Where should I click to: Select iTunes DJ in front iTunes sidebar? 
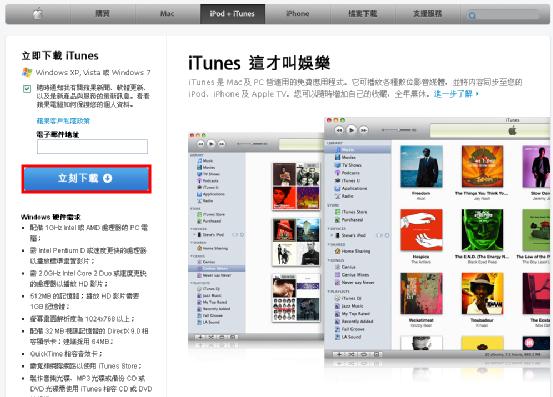tap(348, 298)
